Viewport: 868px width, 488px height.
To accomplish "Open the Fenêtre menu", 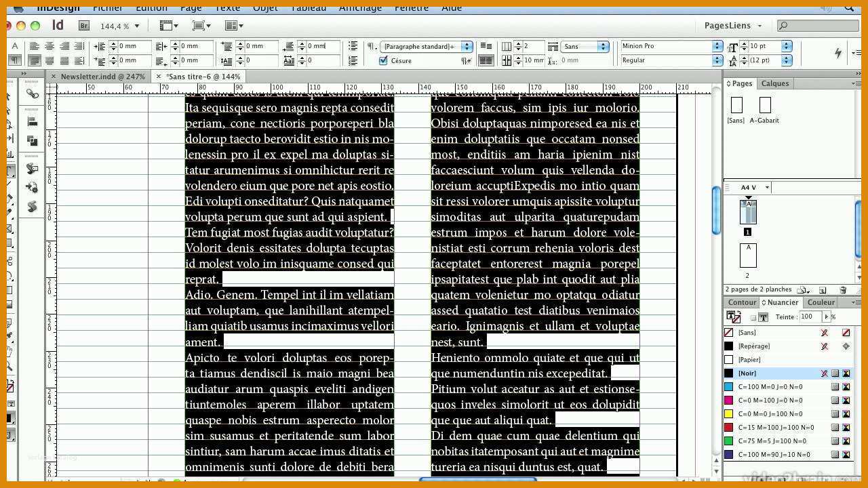I will click(x=412, y=7).
